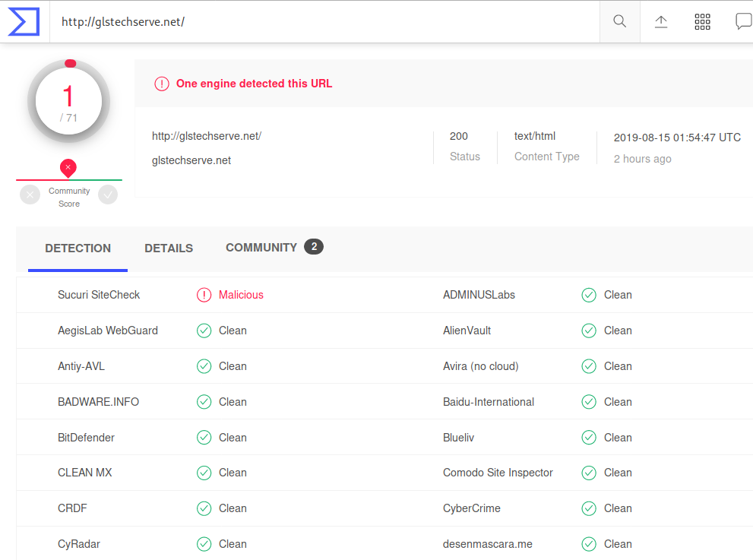Open the apps grid icon
753x560 pixels.
click(702, 21)
